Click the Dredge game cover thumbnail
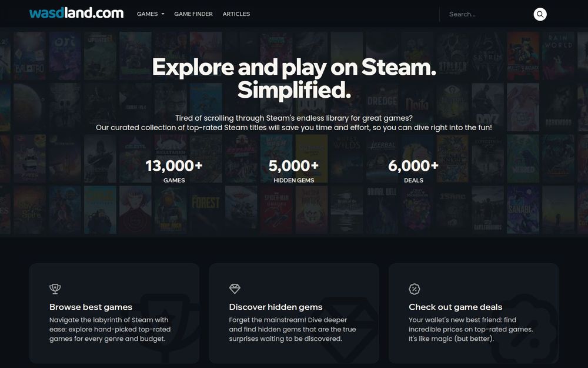Screen dimensions: 588x368 (382, 107)
